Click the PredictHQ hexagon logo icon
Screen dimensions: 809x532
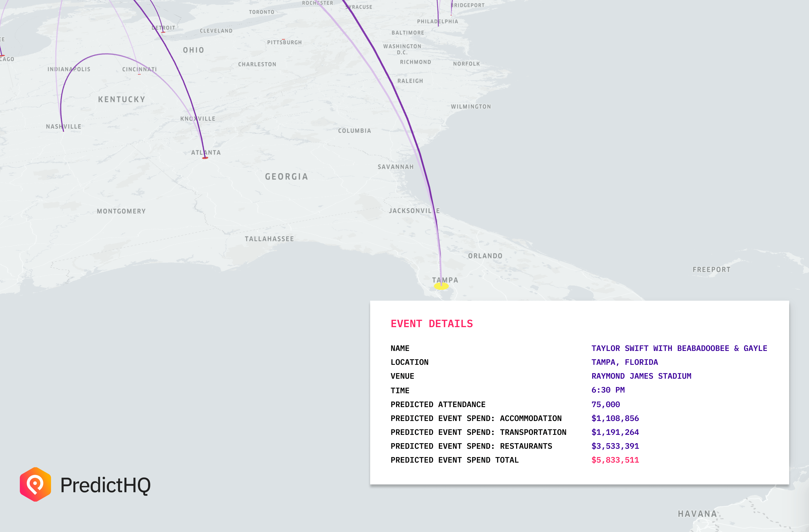[35, 484]
